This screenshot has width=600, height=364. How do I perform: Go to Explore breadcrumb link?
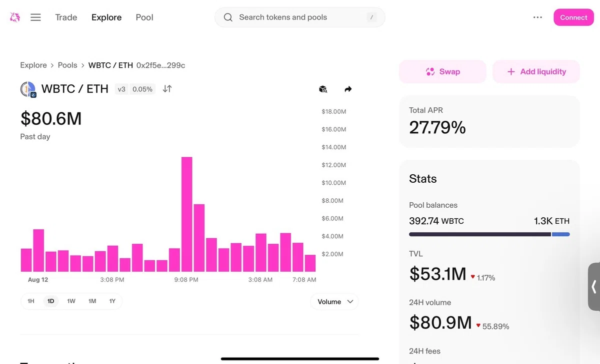pos(33,65)
